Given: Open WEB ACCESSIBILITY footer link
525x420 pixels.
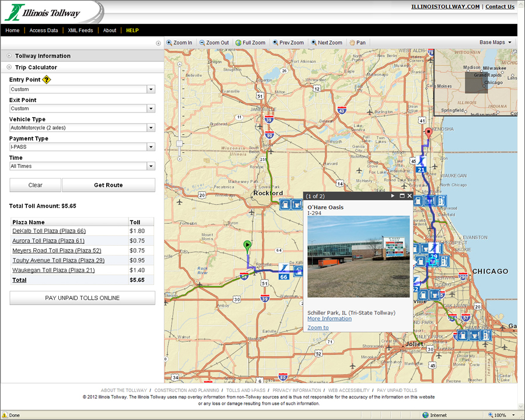Looking at the screenshot, I should pyautogui.click(x=349, y=390).
